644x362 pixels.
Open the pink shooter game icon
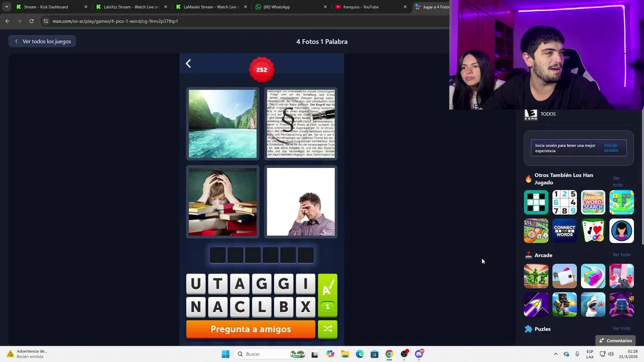pyautogui.click(x=621, y=276)
